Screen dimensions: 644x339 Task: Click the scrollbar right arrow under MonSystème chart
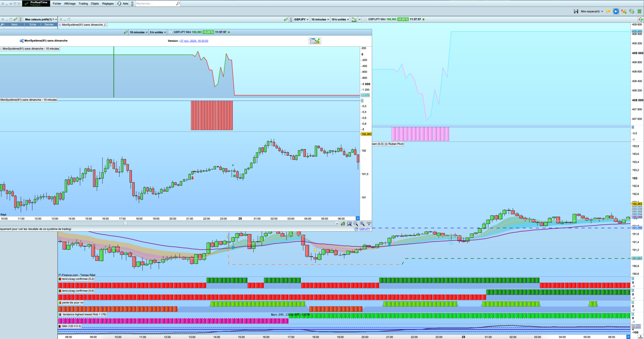point(337,224)
